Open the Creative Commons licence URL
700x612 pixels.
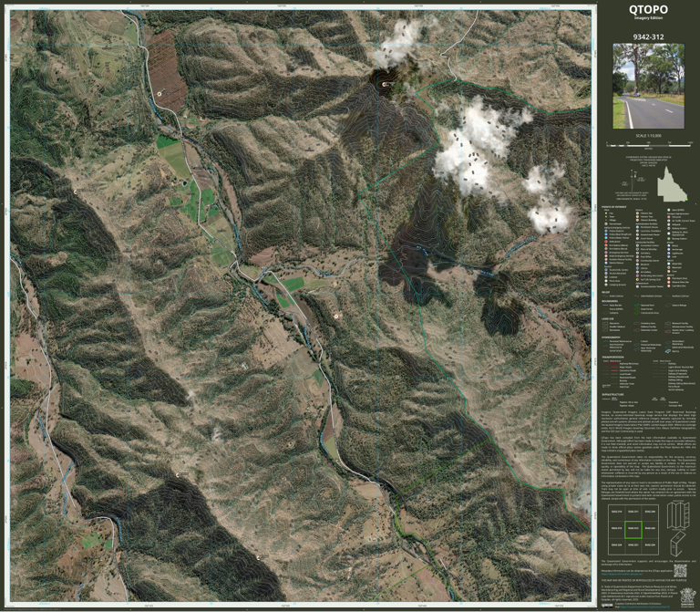(645, 607)
